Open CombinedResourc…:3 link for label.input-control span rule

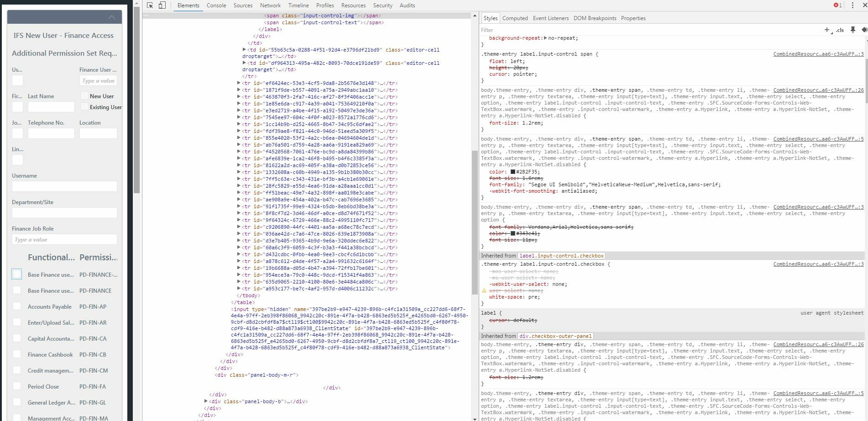(818, 54)
